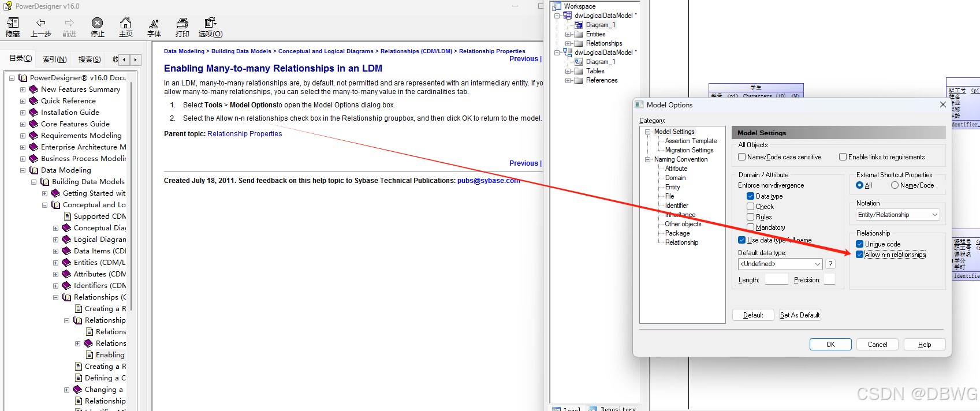Image resolution: width=980 pixels, height=411 pixels.
Task: Click the Workspace root icon
Action: (557, 6)
